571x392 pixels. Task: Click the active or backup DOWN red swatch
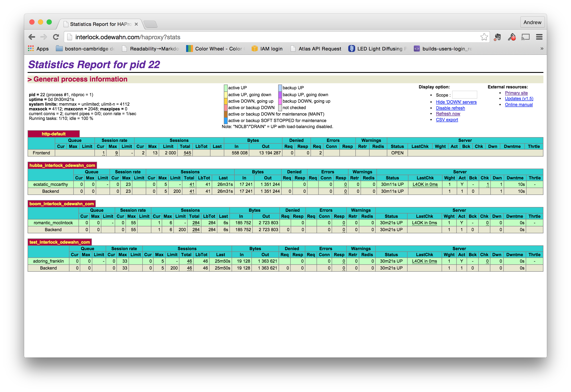[x=226, y=108]
